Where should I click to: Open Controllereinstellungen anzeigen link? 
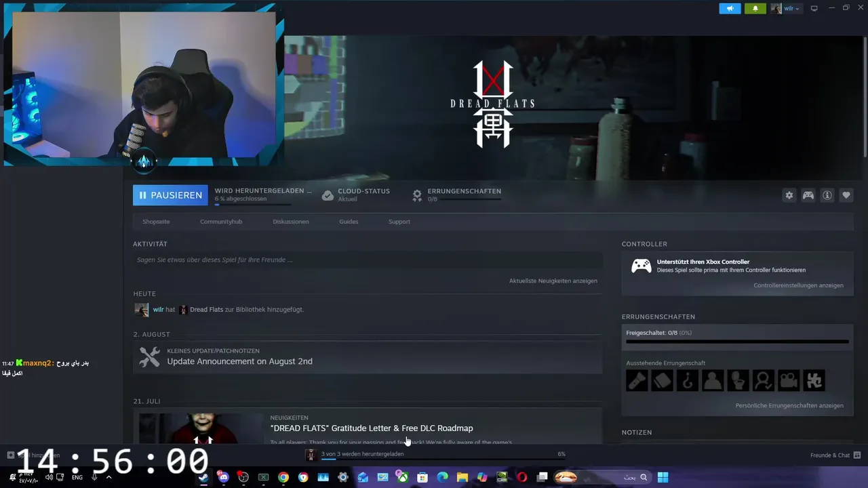point(798,285)
